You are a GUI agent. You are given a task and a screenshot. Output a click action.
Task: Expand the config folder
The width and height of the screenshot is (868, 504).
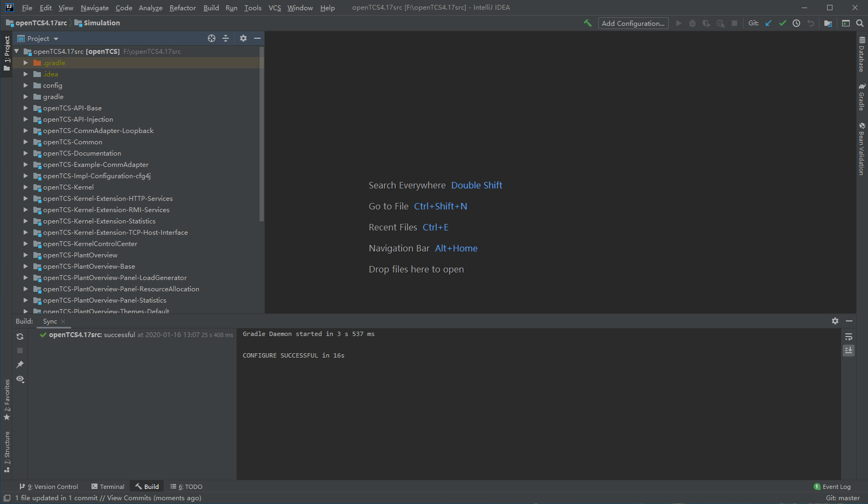(x=25, y=86)
